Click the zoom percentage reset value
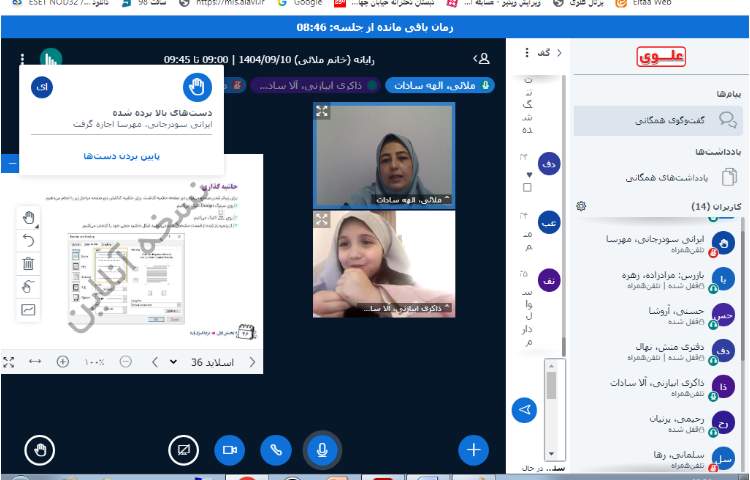750x480 pixels. coord(94,362)
